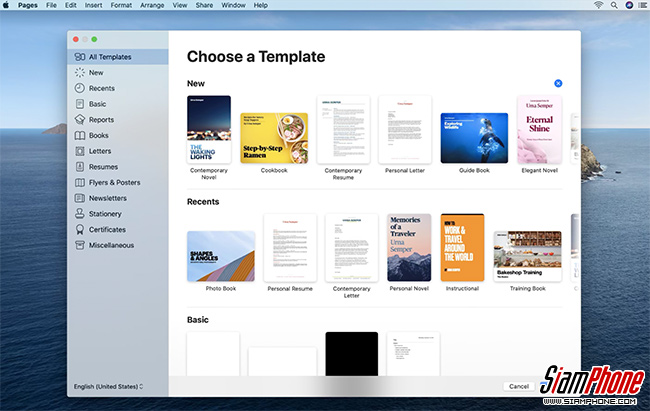
Task: Open the File menu
Action: pos(51,5)
